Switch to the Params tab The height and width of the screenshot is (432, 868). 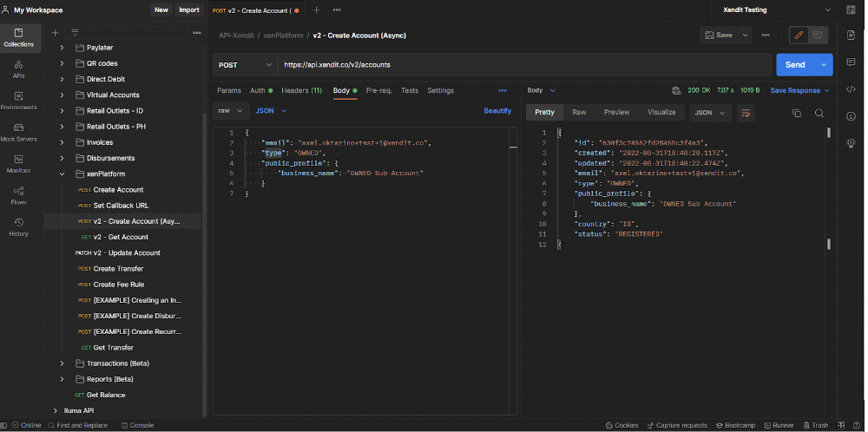point(229,90)
